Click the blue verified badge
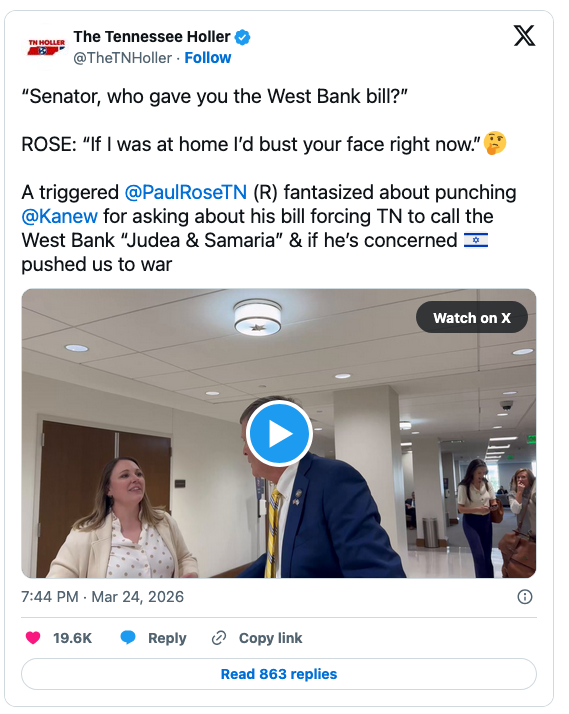 [242, 37]
